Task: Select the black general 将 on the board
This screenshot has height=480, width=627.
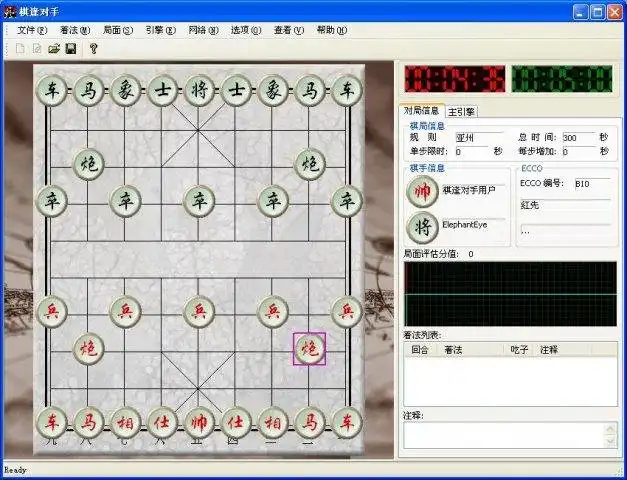Action: point(199,91)
